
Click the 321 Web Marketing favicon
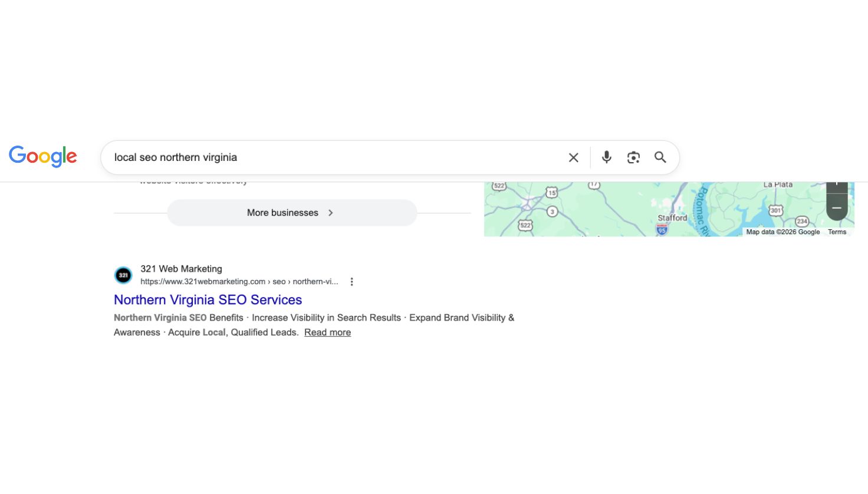(x=123, y=275)
